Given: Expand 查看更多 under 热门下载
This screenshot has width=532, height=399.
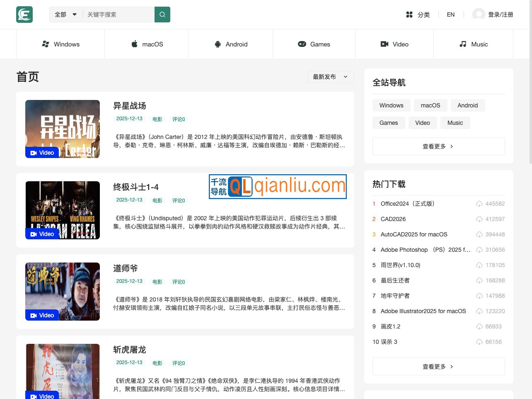Looking at the screenshot, I should coord(438,367).
